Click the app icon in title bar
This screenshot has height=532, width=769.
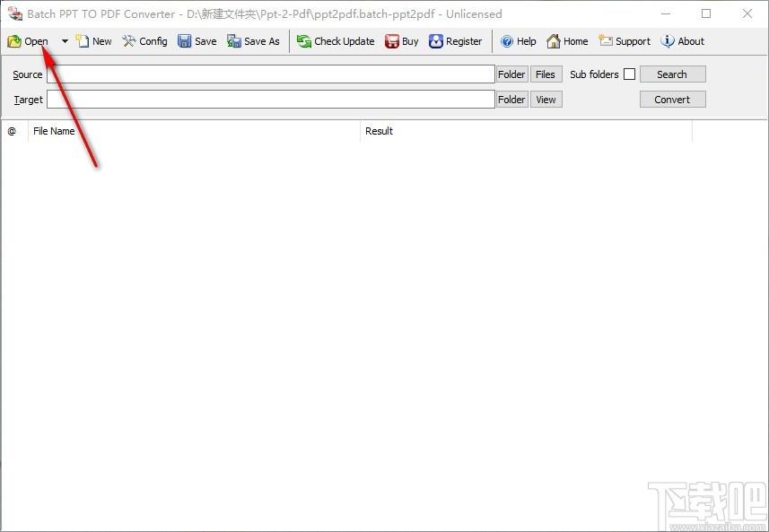point(15,13)
